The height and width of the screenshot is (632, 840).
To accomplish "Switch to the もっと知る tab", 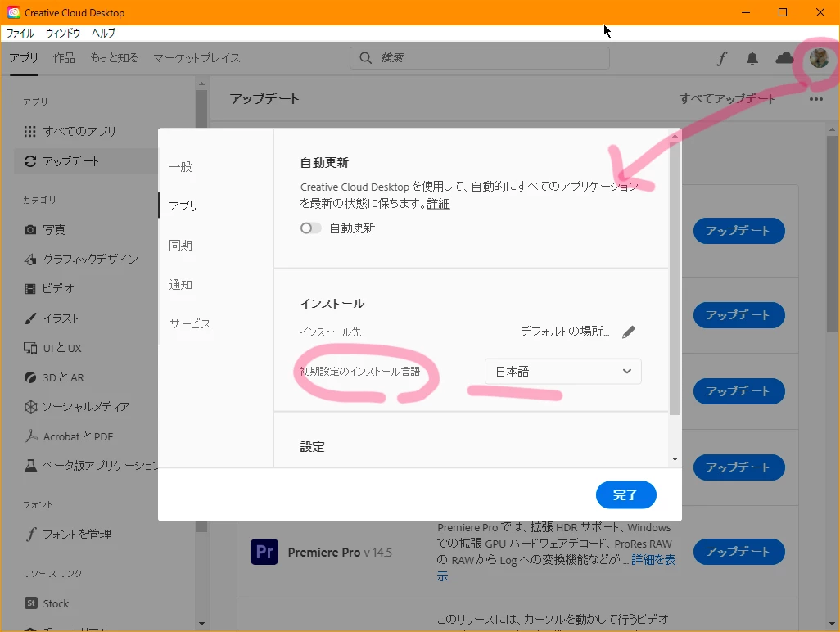I will tap(114, 58).
